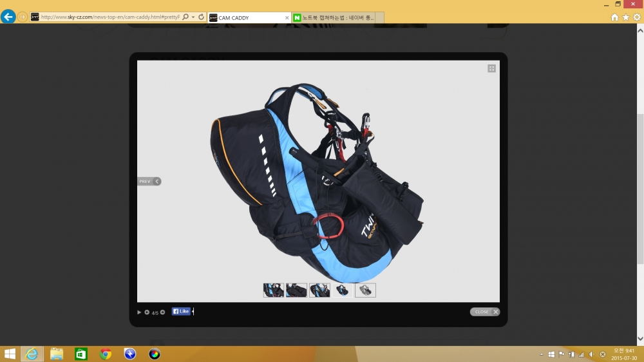Launch Google Chrome from the taskbar
Screen dimensions: 644x362
pyautogui.click(x=106, y=354)
